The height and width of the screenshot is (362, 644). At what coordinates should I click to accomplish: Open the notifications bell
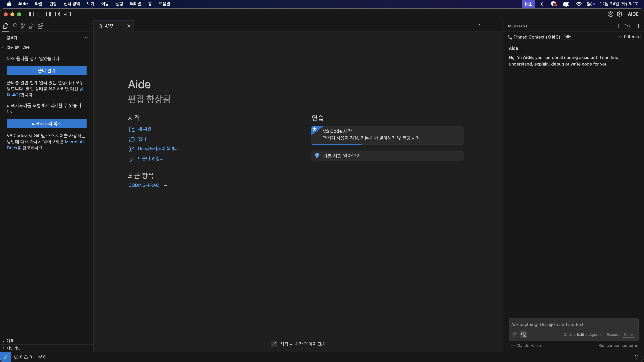click(x=636, y=357)
